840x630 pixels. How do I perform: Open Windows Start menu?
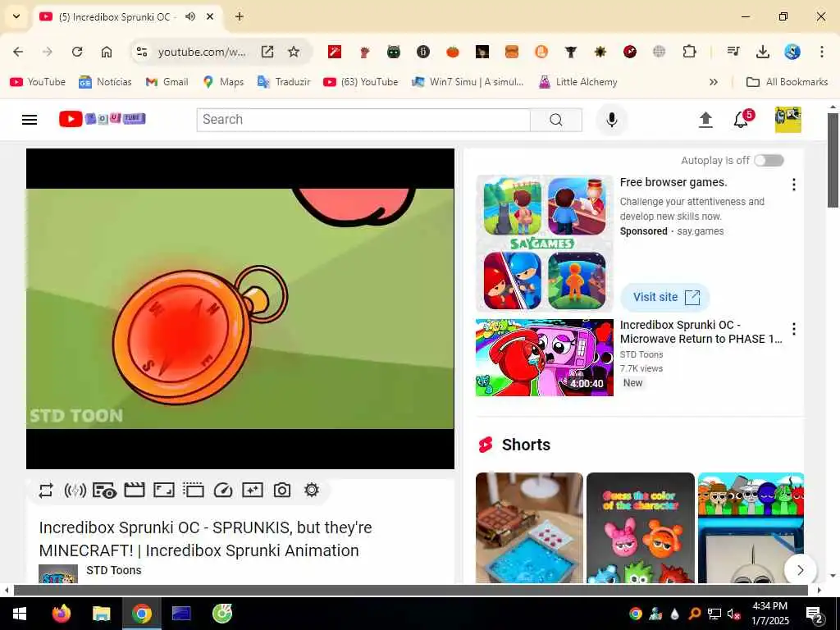pos(20,614)
